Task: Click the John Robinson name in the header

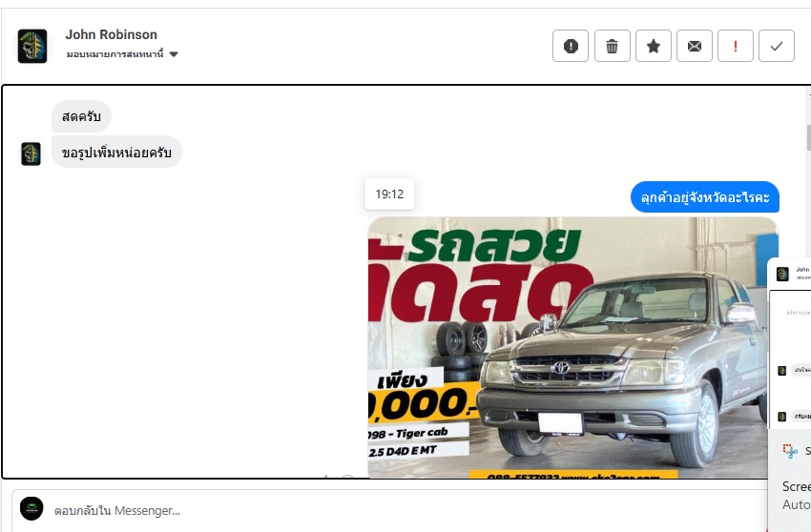Action: [x=112, y=34]
